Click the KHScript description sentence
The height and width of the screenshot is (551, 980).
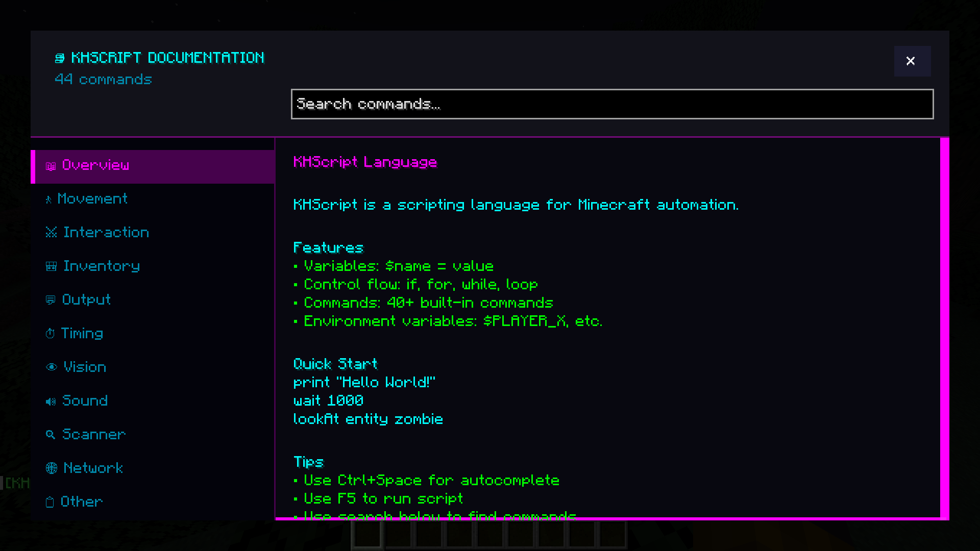coord(516,205)
